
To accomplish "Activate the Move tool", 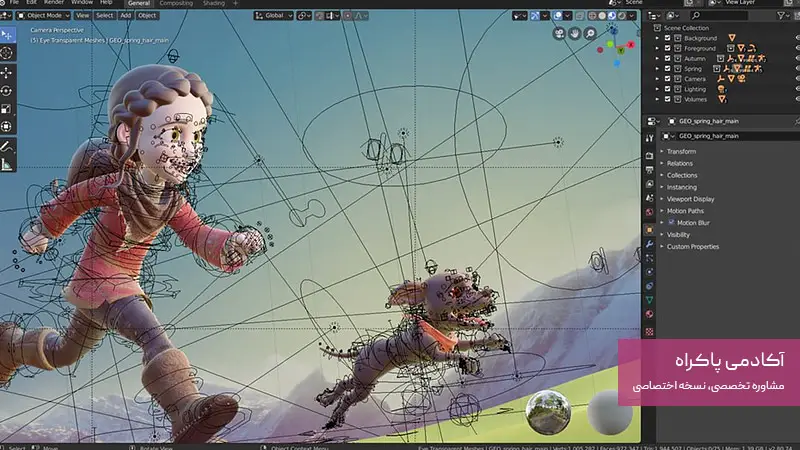I will pos(7,72).
